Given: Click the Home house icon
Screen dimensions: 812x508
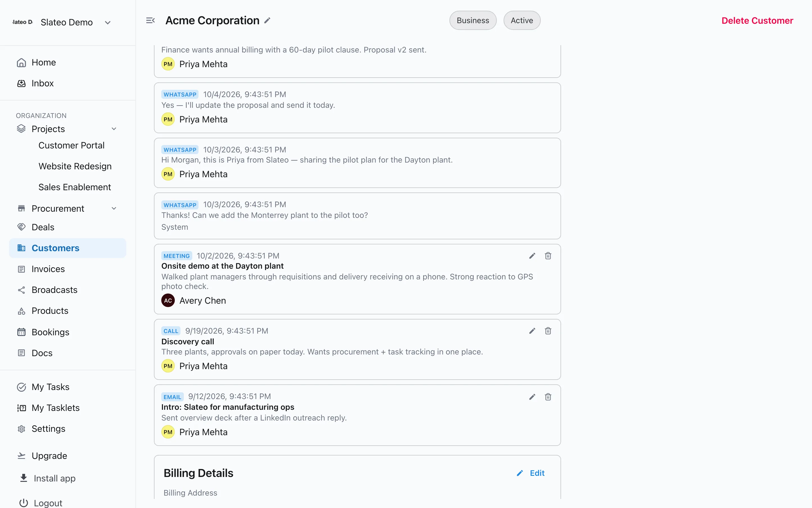Looking at the screenshot, I should [21, 62].
